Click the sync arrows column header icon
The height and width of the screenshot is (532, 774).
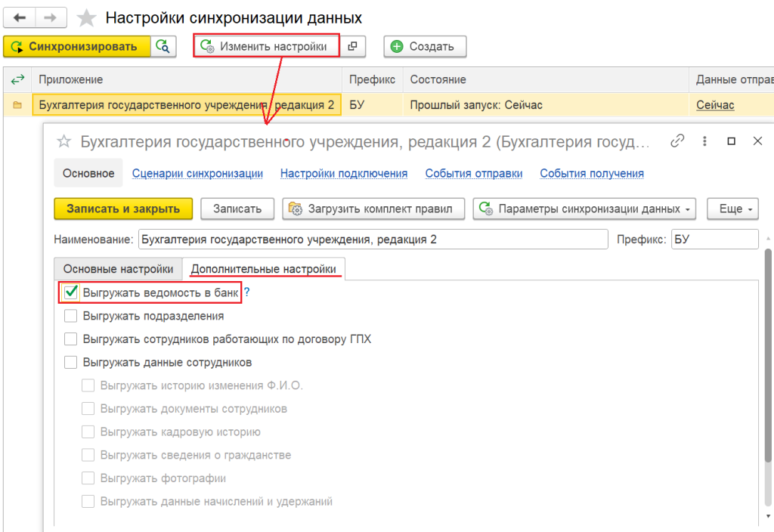pos(17,79)
